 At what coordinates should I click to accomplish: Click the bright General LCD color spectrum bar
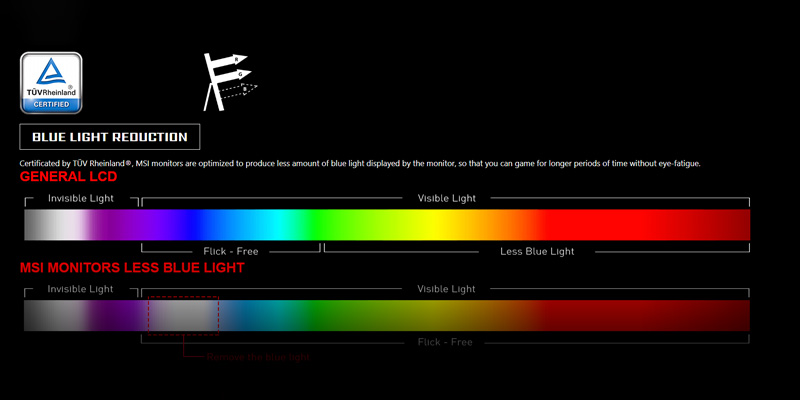(387, 224)
